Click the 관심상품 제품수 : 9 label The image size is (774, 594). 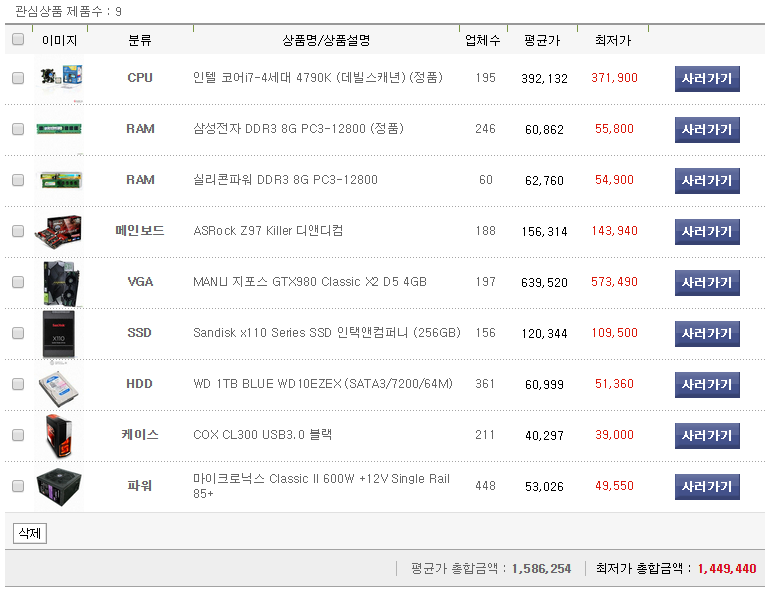tap(68, 11)
